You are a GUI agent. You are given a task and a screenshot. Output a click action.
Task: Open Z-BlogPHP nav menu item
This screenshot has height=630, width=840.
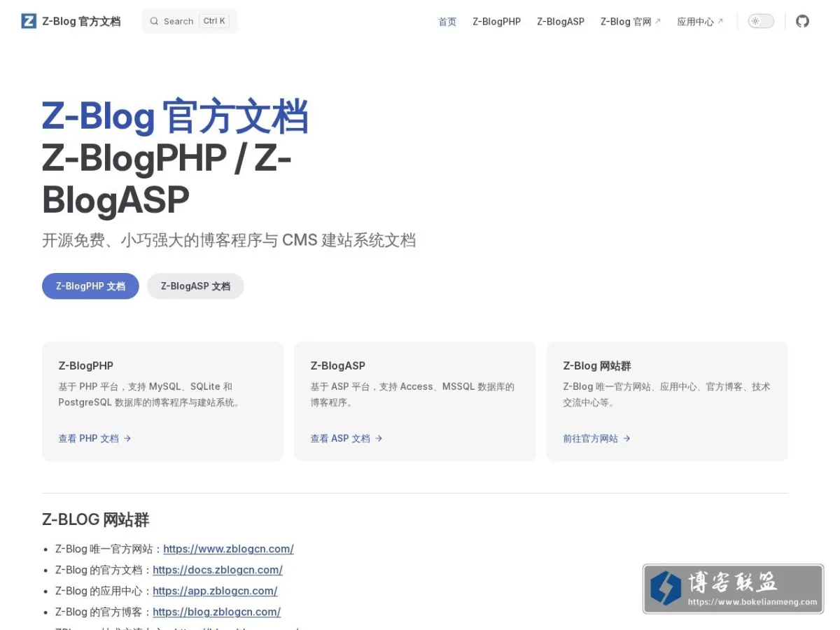pos(496,22)
